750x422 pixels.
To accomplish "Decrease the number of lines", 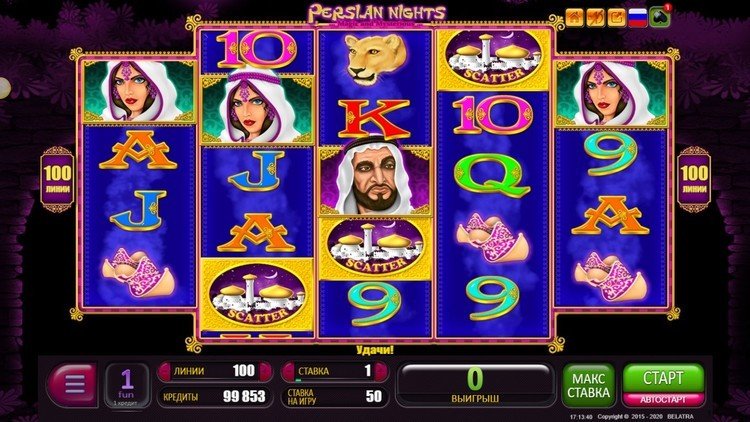I will click(165, 371).
